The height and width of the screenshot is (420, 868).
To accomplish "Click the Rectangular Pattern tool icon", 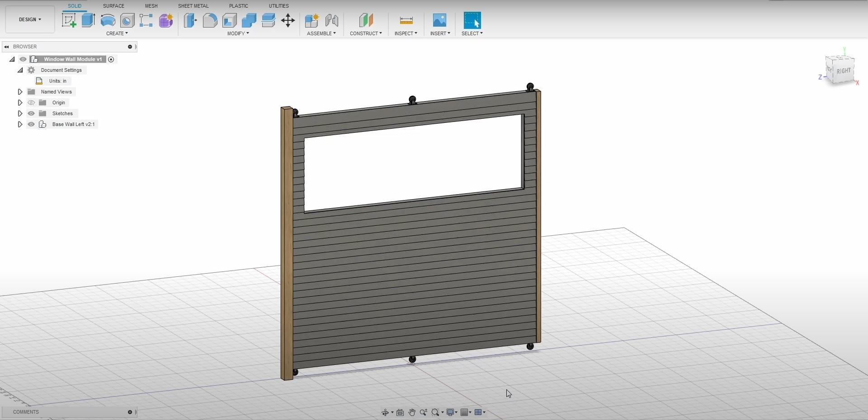I will click(146, 20).
